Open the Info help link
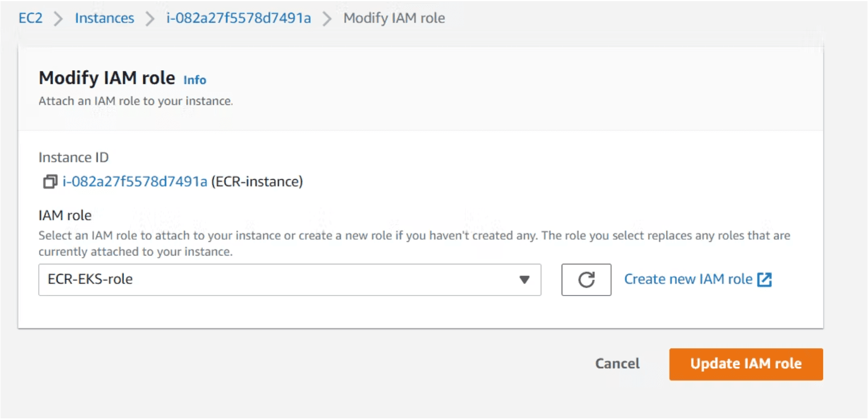The width and height of the screenshot is (868, 420). (195, 80)
